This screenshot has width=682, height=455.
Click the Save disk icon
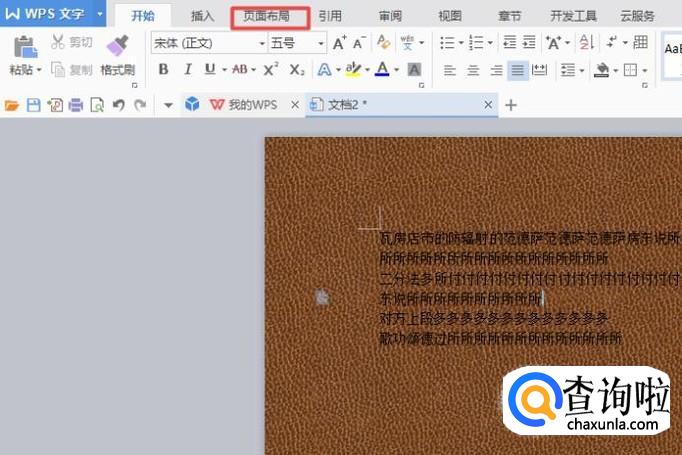click(33, 105)
